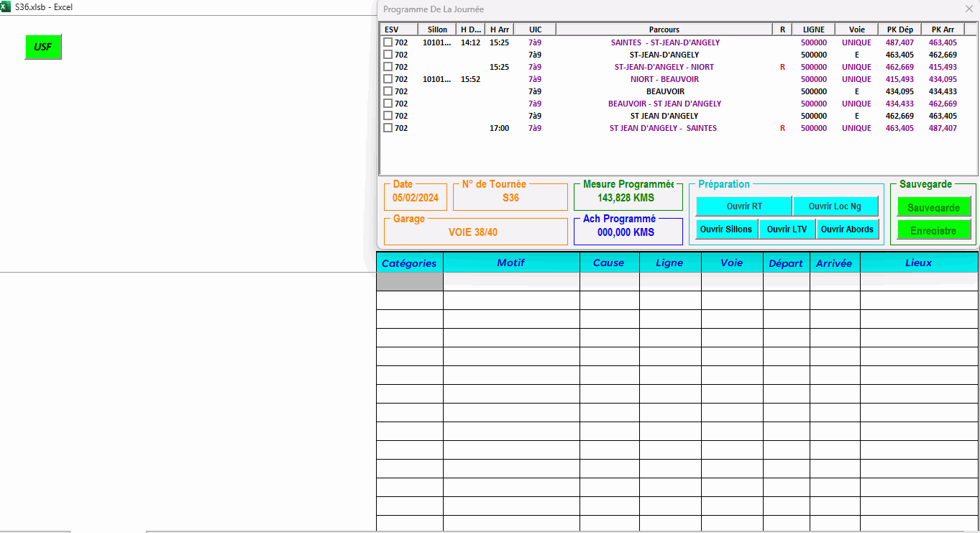Click the Parcours column header
This screenshot has width=980, height=533.
(x=664, y=29)
